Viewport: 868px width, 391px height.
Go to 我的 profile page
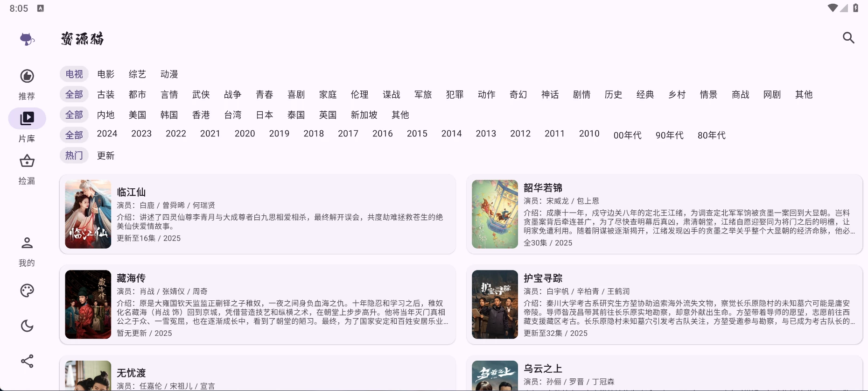click(x=27, y=251)
